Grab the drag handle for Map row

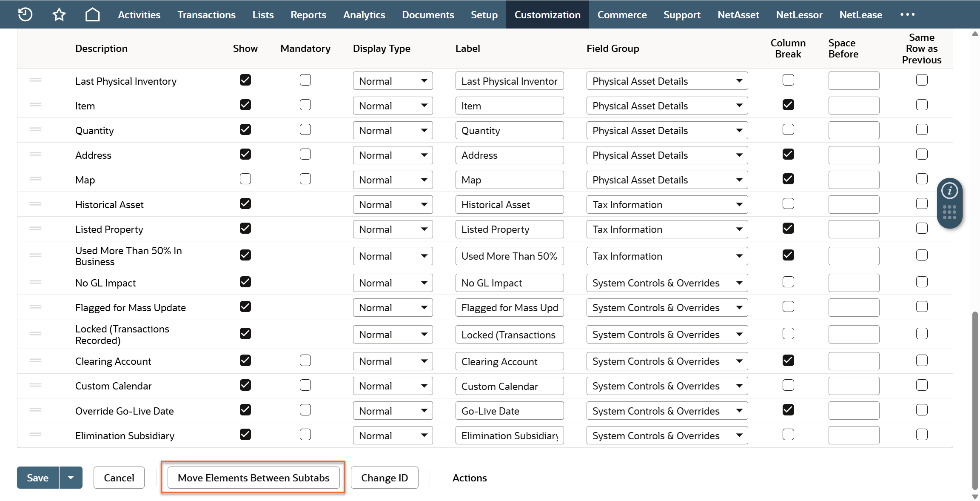(35, 179)
